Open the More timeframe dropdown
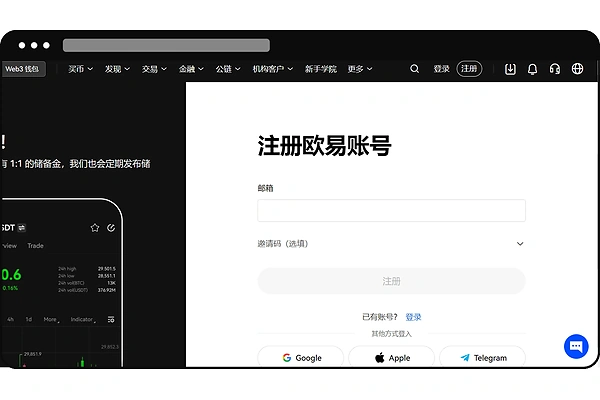Viewport: 600px width, 400px height. (51, 319)
